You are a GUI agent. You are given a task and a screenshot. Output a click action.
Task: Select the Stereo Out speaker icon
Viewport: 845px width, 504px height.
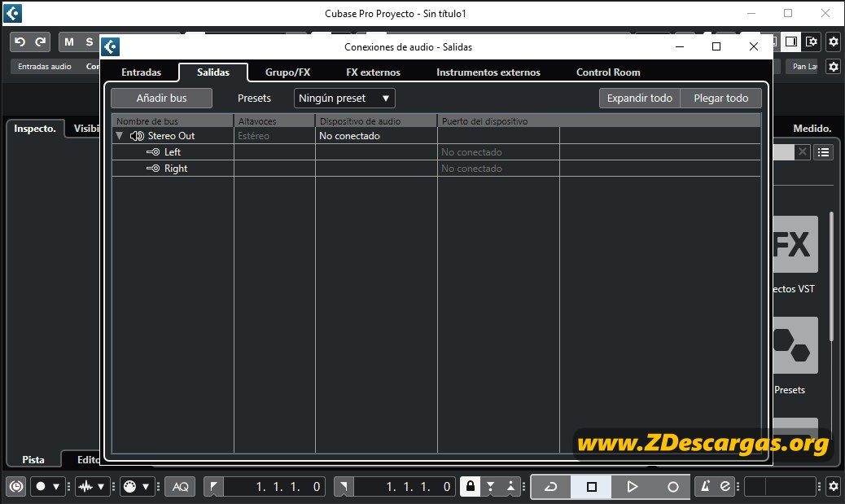(x=137, y=136)
